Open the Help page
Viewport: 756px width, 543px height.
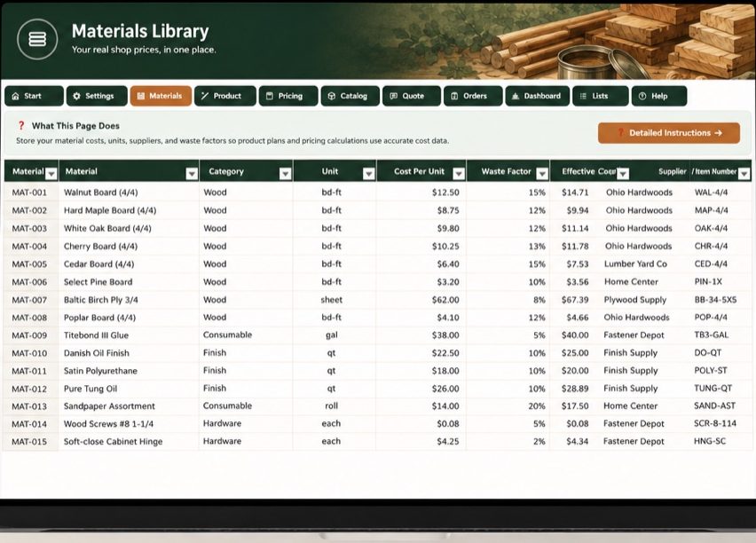tap(659, 96)
